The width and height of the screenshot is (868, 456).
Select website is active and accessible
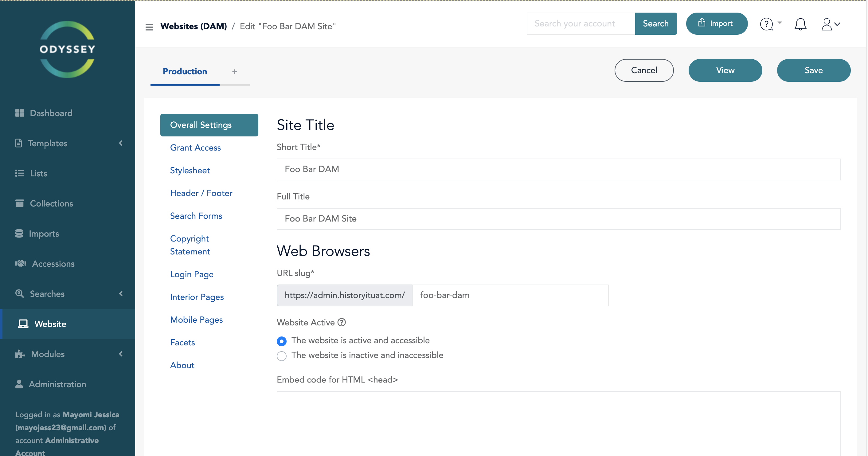(x=282, y=341)
